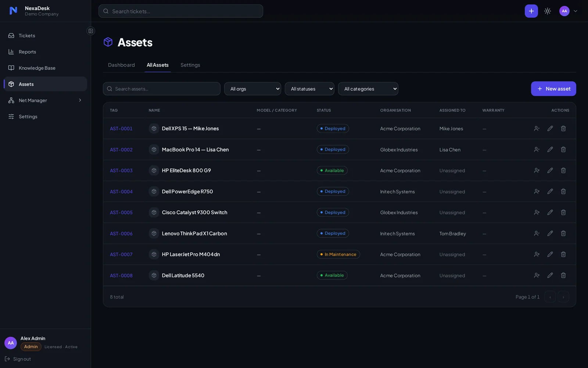Delete the Dell Latitude 5540 asset

point(563,275)
